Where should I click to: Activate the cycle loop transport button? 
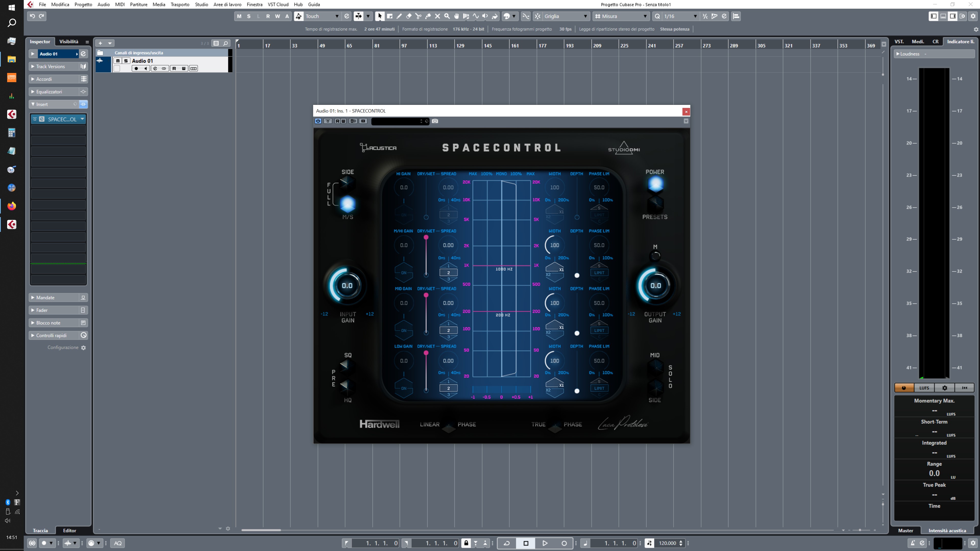coord(506,543)
